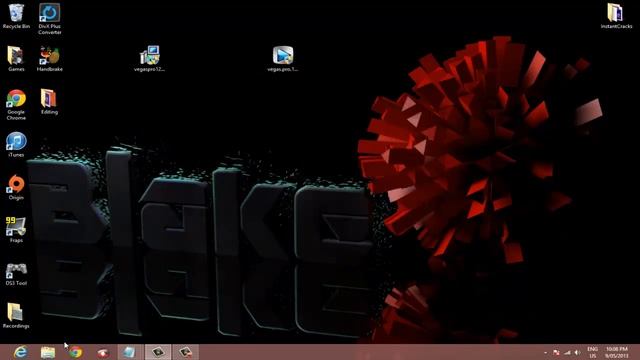This screenshot has width=640, height=360.
Task: Open the Games folder on desktop
Action: coord(16,59)
